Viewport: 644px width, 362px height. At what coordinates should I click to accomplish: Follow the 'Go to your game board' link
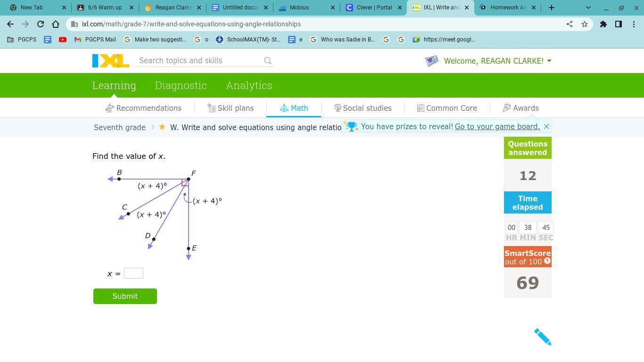click(497, 126)
